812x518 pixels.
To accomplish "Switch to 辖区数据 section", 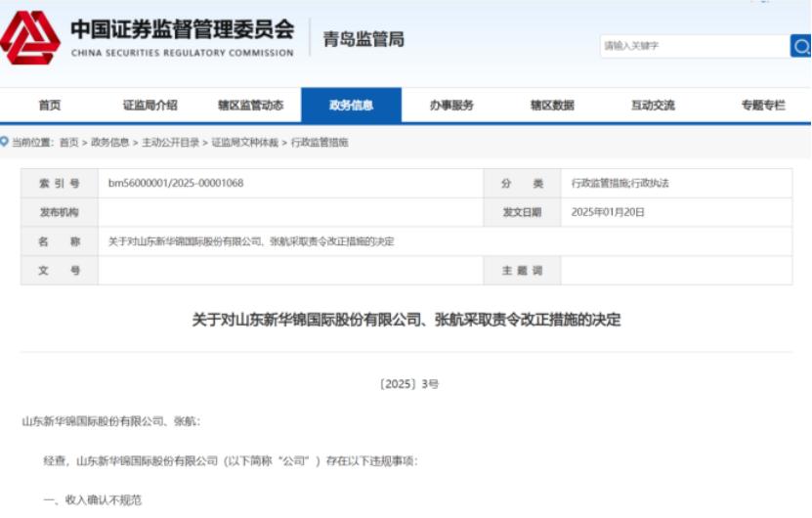I will (552, 106).
